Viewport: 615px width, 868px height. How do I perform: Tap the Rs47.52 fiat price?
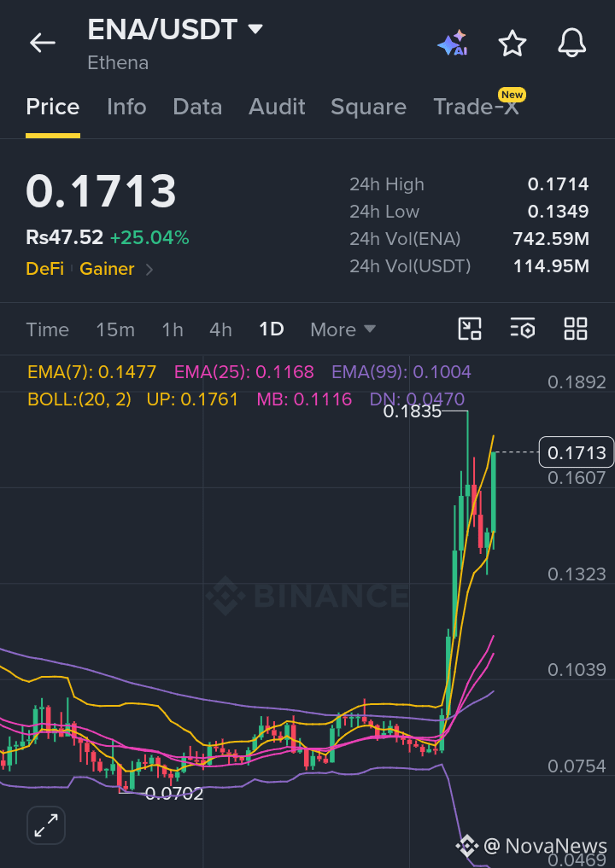tap(64, 238)
